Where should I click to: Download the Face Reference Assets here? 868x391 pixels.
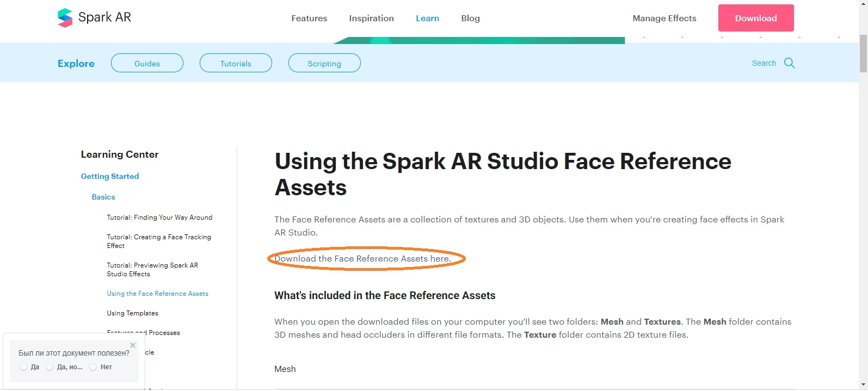coord(362,258)
